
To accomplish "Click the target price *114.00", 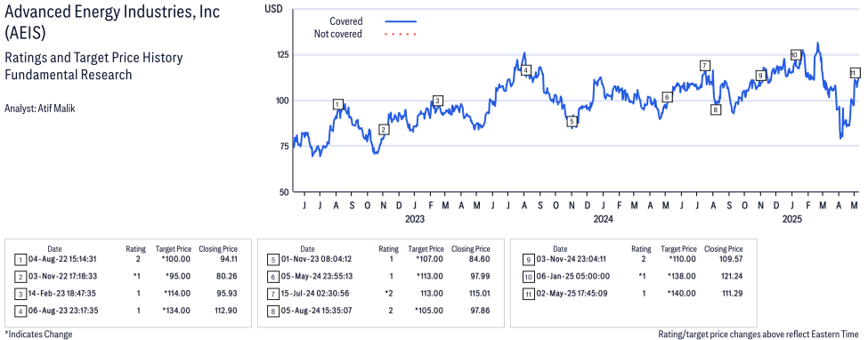I will [x=176, y=294].
